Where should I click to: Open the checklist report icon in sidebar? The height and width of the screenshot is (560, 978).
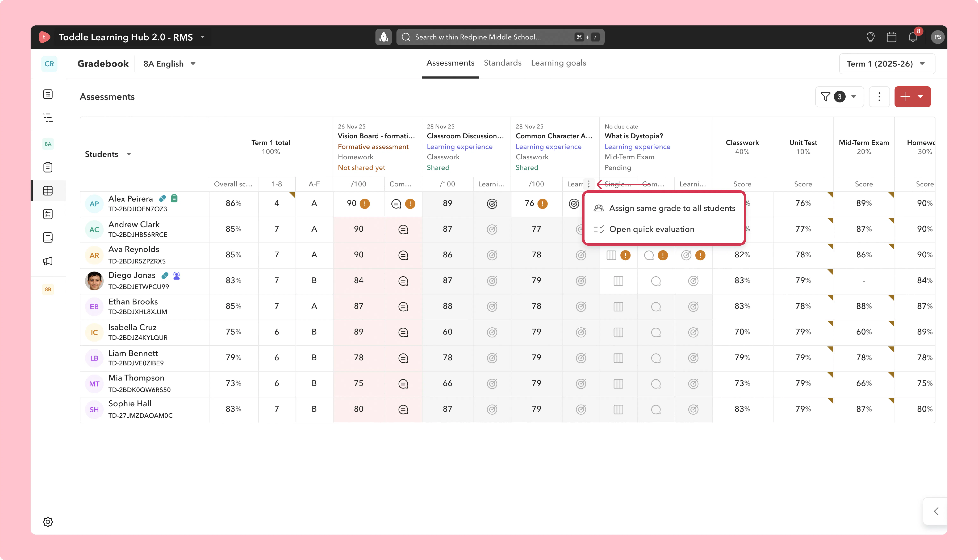point(48,214)
